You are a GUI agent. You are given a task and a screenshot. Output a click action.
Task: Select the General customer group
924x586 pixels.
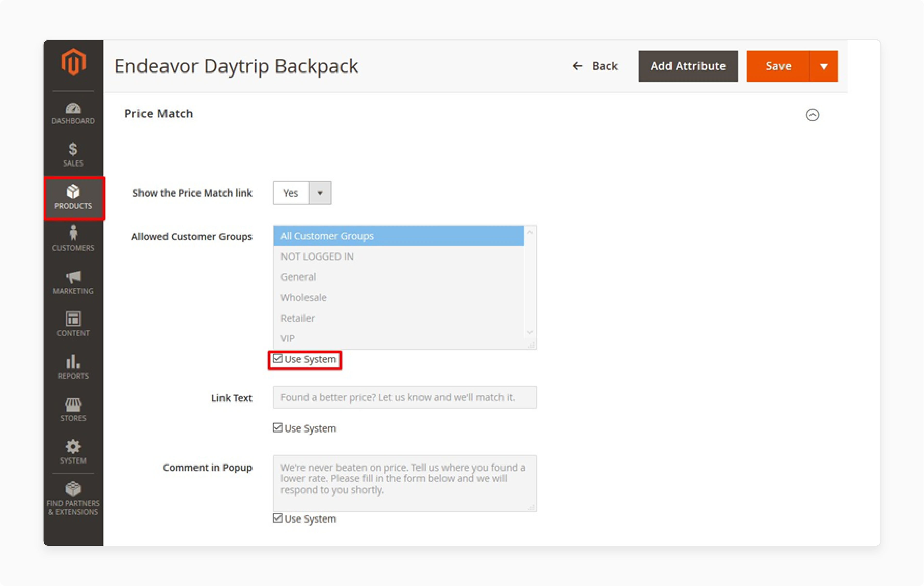(x=399, y=277)
